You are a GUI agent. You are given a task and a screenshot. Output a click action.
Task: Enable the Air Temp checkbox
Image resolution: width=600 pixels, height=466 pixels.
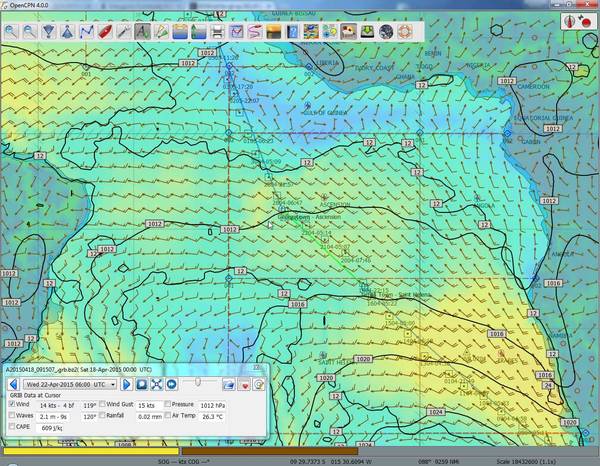point(168,415)
